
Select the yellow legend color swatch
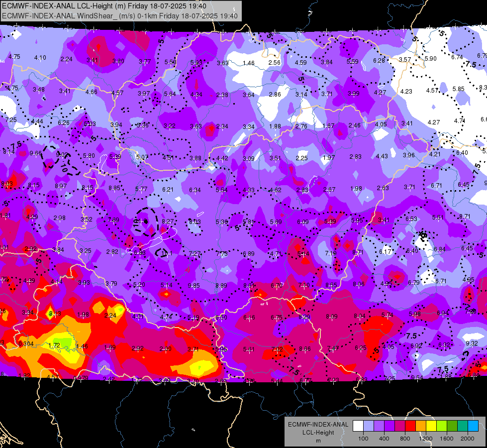tap(431, 426)
